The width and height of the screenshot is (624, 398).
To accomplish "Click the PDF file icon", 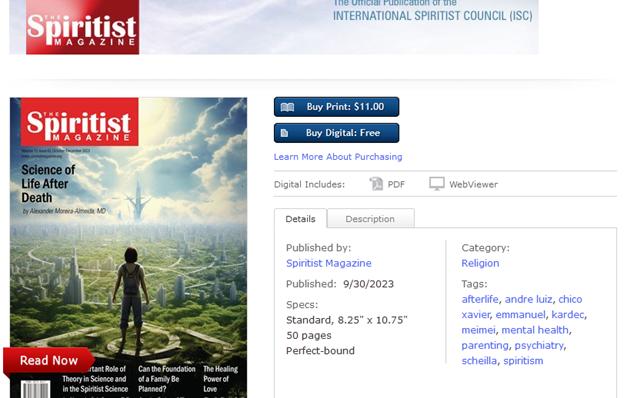I will click(376, 184).
